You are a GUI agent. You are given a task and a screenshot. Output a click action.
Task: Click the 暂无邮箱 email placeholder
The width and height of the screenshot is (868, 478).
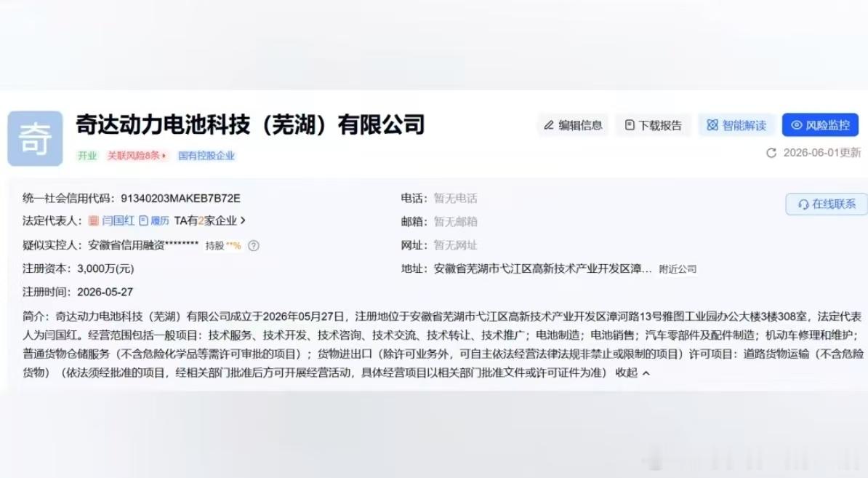click(455, 222)
